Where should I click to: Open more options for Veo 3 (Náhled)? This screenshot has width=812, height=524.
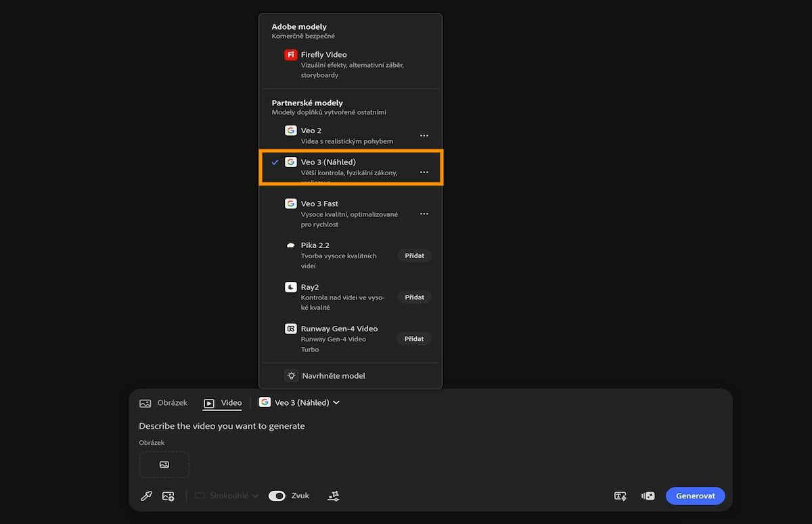tap(424, 172)
